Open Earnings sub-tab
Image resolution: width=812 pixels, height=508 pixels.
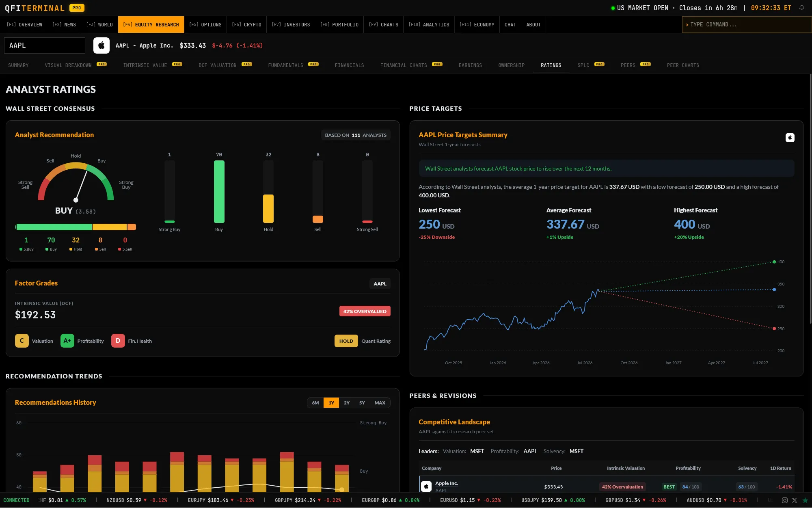(470, 65)
